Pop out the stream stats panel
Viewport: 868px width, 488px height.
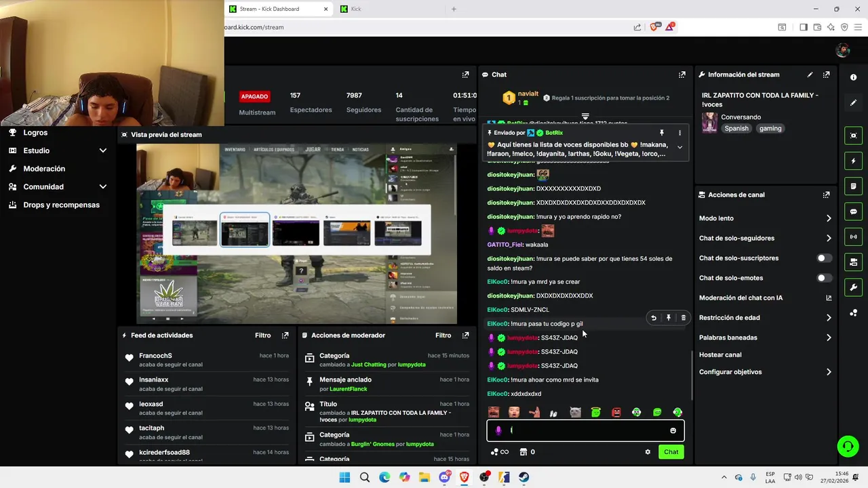click(465, 75)
